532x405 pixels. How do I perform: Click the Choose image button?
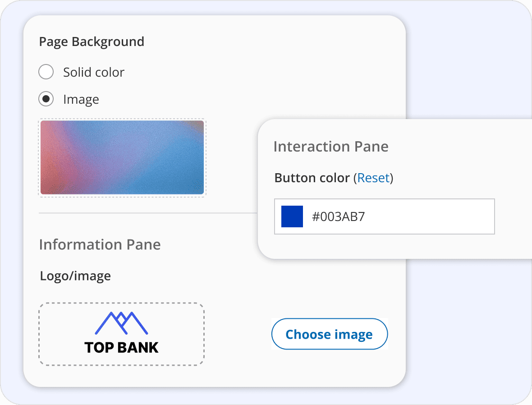click(x=330, y=334)
